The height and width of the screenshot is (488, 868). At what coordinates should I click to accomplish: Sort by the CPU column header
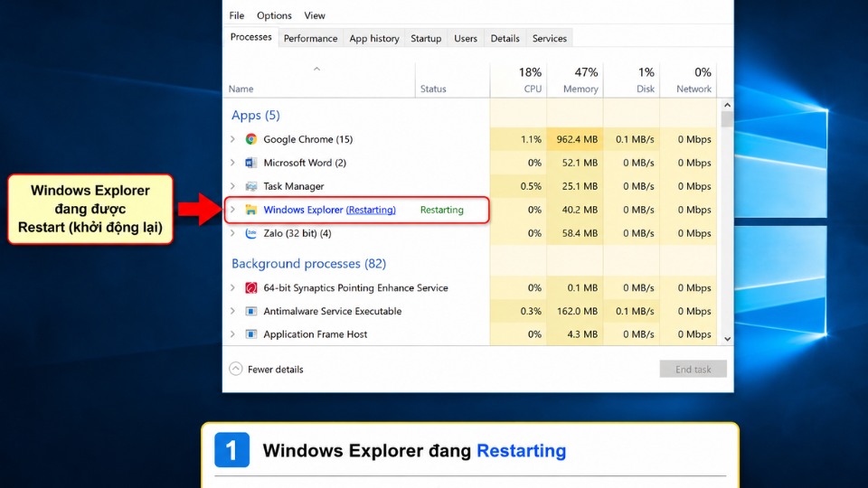533,89
